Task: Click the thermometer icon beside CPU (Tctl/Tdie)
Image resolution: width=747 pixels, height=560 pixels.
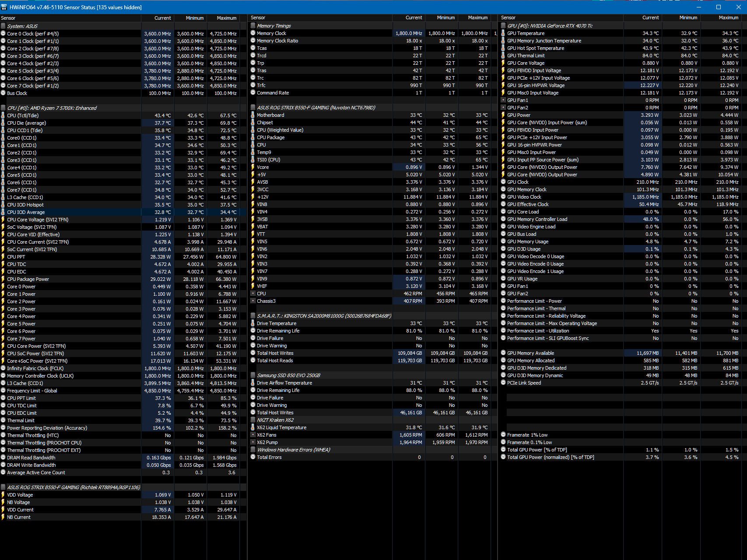Action: click(3, 115)
